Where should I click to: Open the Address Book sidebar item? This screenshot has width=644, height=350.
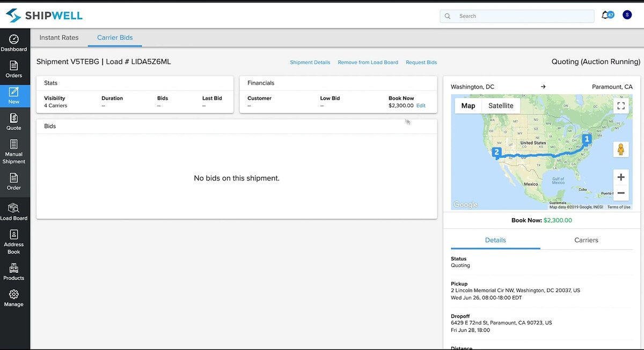[x=14, y=242]
